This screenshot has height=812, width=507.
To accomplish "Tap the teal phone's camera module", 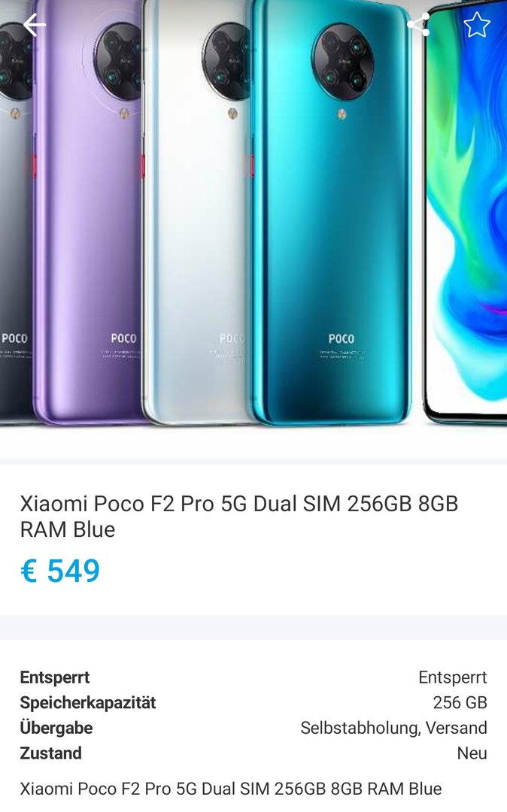I will click(343, 62).
